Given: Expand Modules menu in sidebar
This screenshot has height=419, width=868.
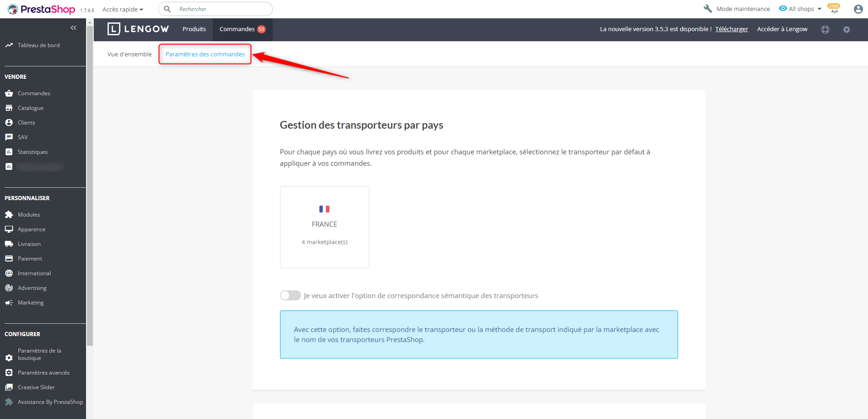Looking at the screenshot, I should pos(29,215).
